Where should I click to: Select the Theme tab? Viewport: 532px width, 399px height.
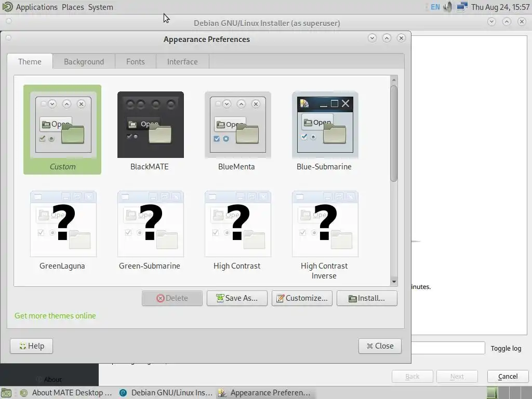(x=30, y=61)
